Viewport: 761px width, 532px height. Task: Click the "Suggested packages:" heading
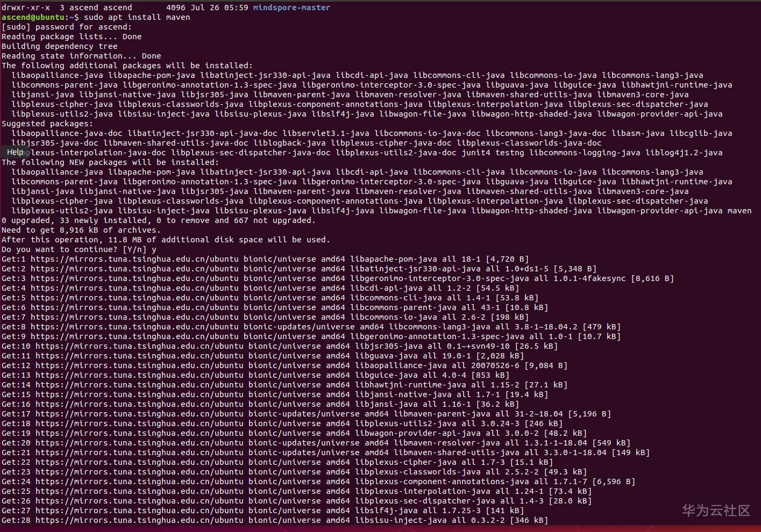tap(47, 124)
